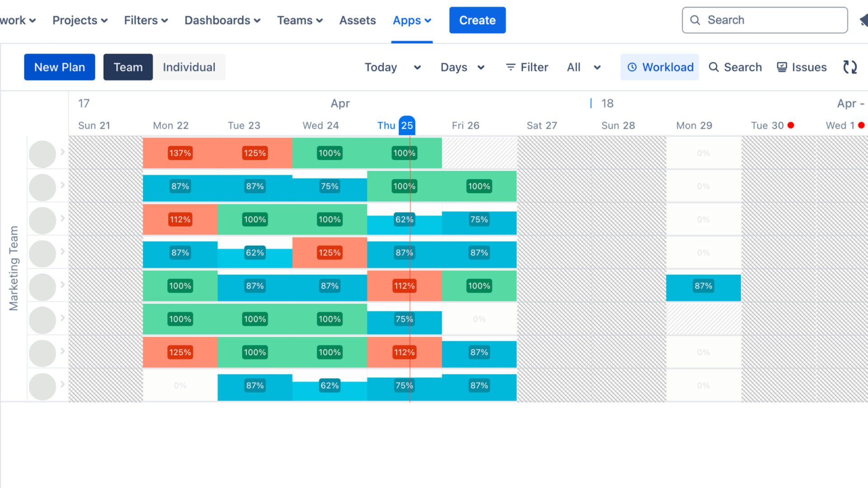Click the Filter icon

click(x=511, y=67)
